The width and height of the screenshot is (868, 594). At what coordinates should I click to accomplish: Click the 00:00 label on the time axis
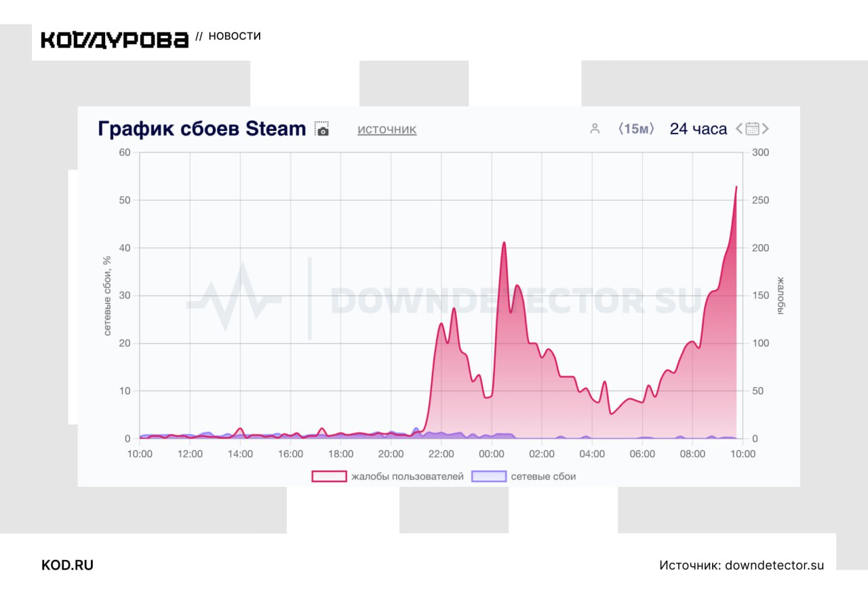click(x=492, y=454)
